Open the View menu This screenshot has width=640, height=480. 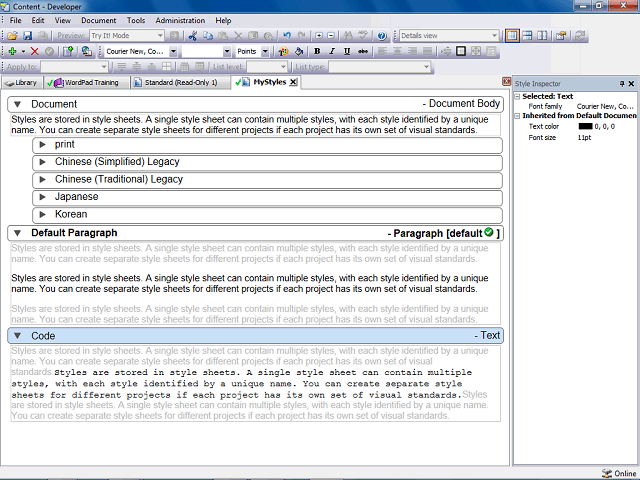click(63, 20)
